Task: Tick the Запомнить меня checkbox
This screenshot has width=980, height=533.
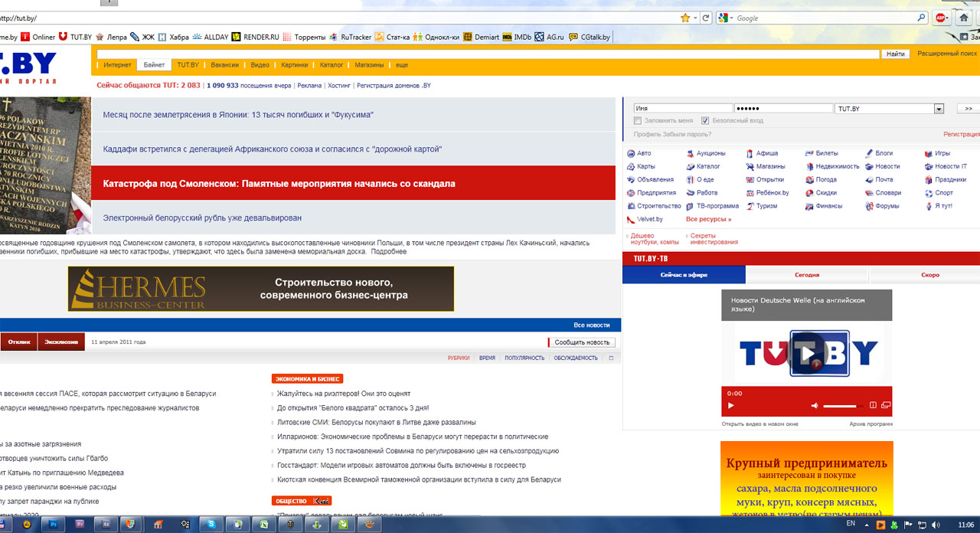Action: 638,121
